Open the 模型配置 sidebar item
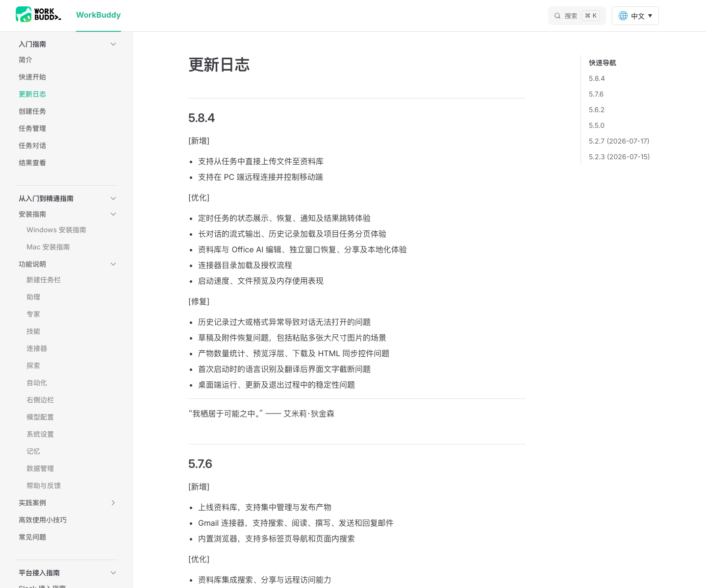 40,417
